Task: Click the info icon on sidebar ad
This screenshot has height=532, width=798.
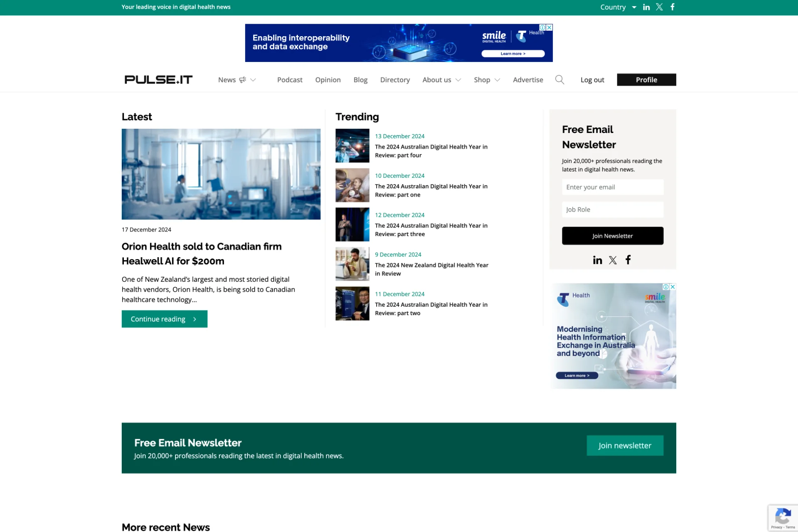Action: point(666,287)
